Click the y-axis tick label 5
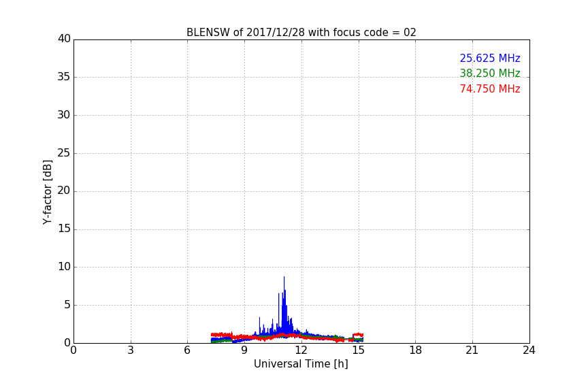This screenshot has width=588, height=392. point(67,305)
